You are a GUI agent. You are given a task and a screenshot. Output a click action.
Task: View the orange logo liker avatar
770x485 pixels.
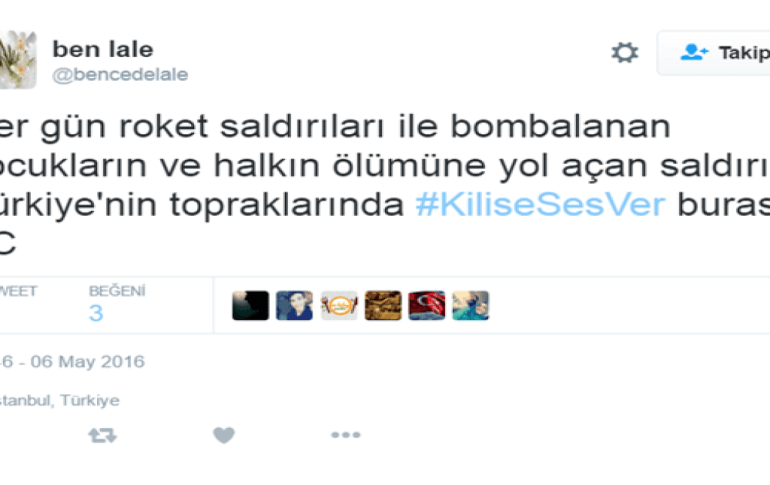(339, 305)
